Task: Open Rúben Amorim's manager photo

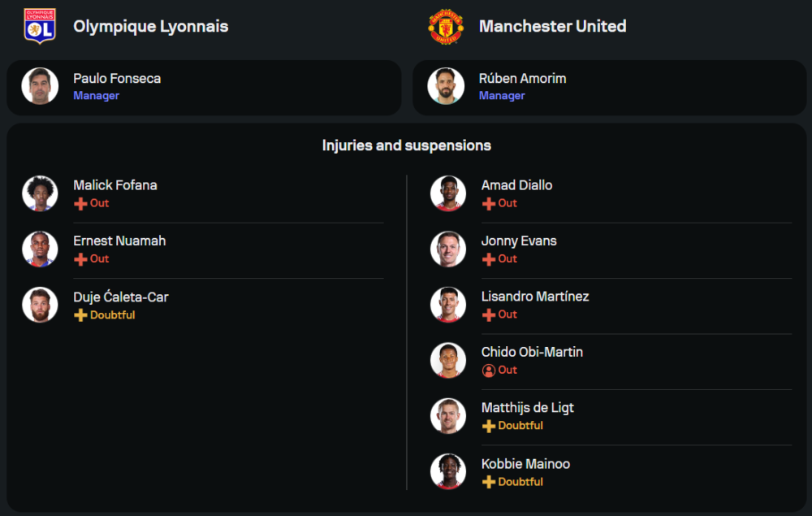Action: pyautogui.click(x=446, y=86)
